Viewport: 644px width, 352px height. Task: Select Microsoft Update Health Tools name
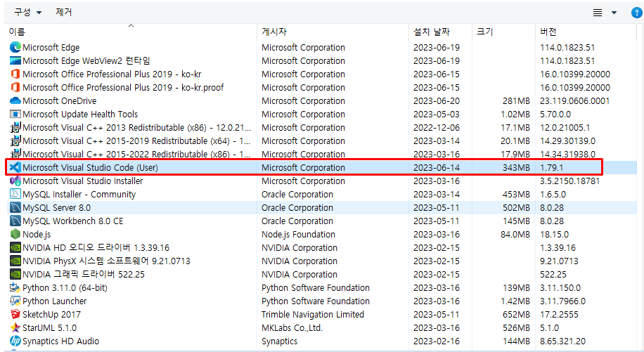[80, 114]
